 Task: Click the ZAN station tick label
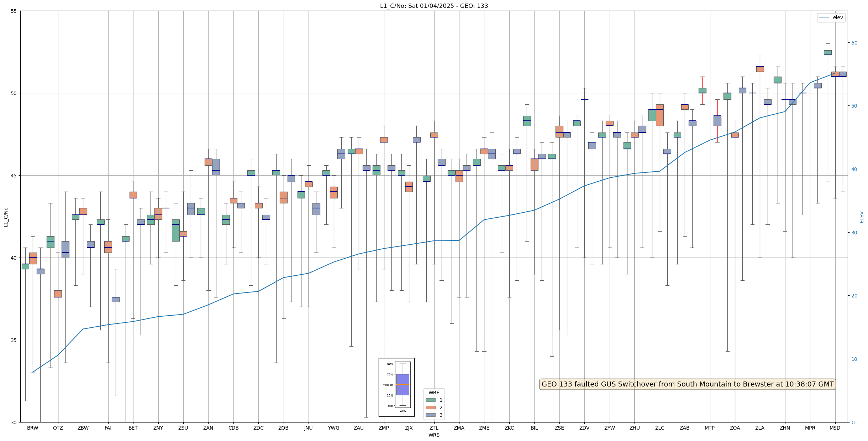tap(208, 428)
